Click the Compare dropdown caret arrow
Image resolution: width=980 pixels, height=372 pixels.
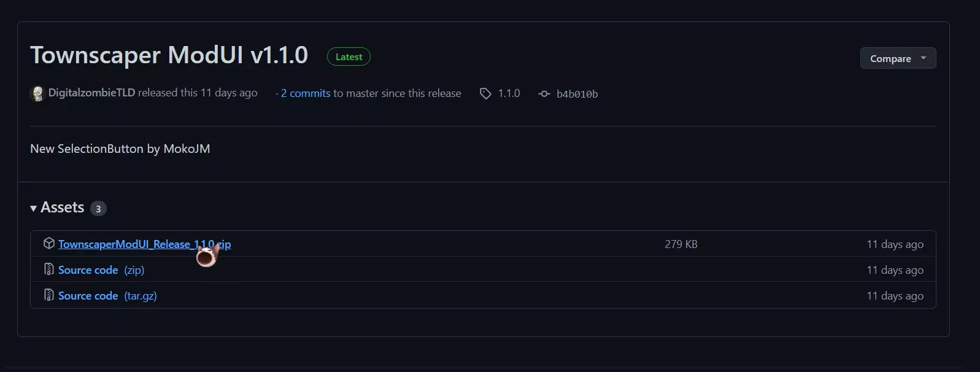(x=924, y=58)
